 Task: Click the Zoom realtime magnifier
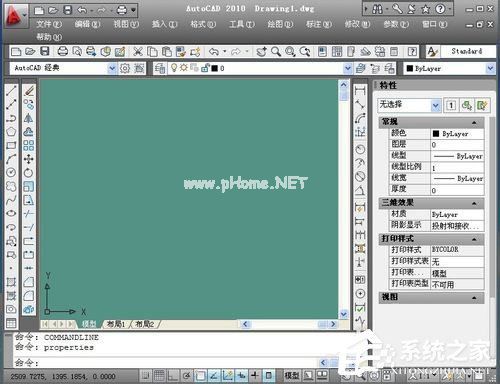[276, 51]
